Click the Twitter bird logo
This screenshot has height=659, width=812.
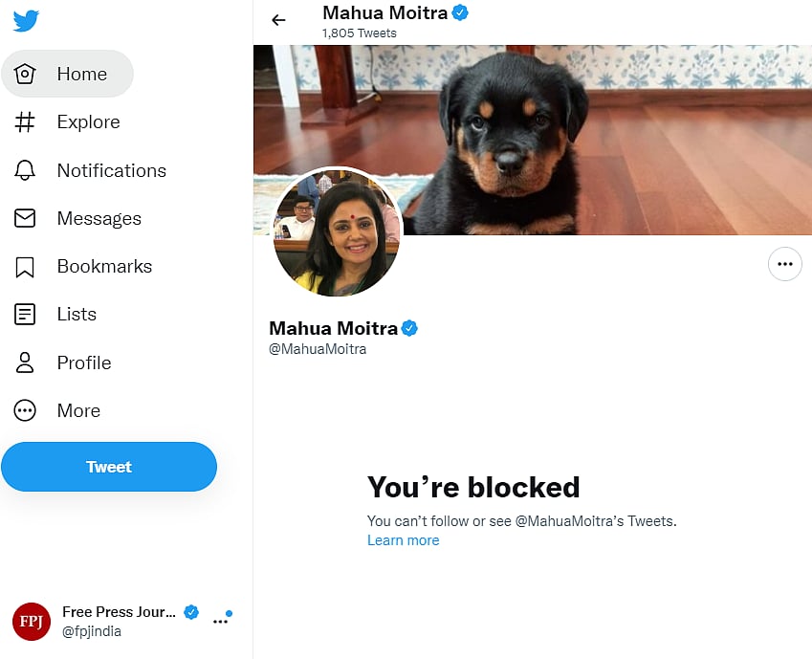click(x=26, y=21)
